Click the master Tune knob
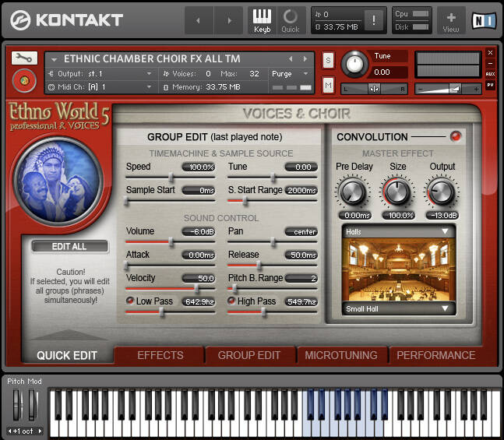Screen dimensions: 504x440 [354, 64]
